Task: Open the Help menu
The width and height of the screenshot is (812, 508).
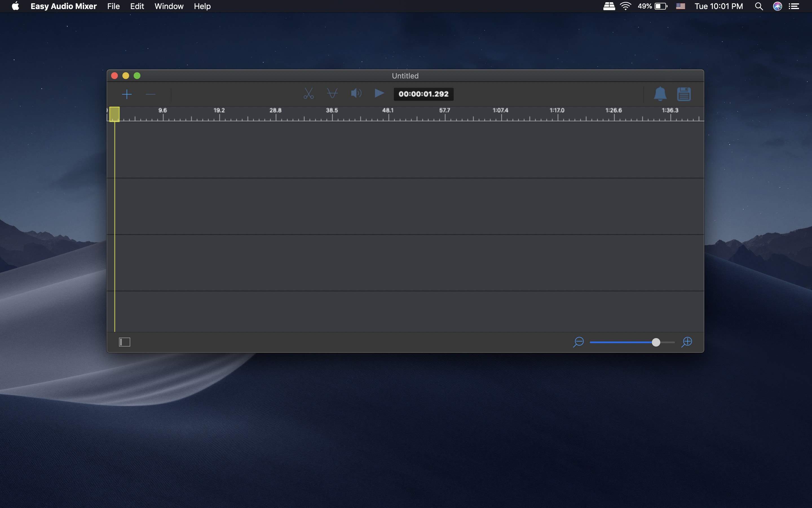Action: pyautogui.click(x=202, y=6)
